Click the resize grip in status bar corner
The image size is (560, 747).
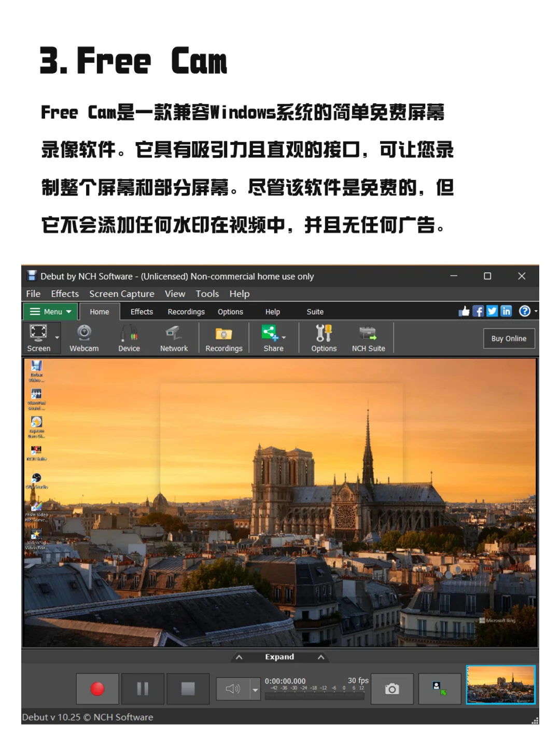(535, 720)
